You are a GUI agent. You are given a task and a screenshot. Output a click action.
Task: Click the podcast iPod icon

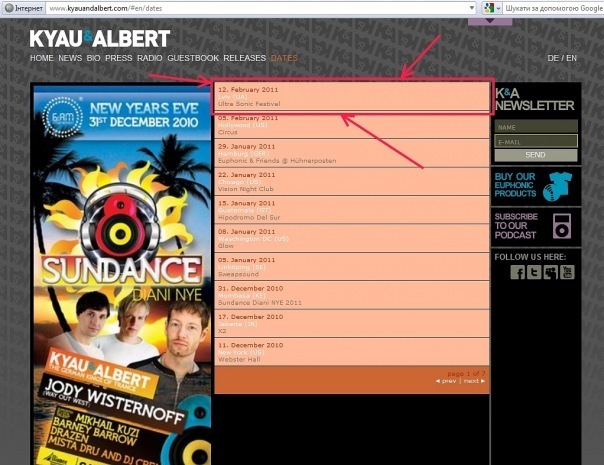562,226
